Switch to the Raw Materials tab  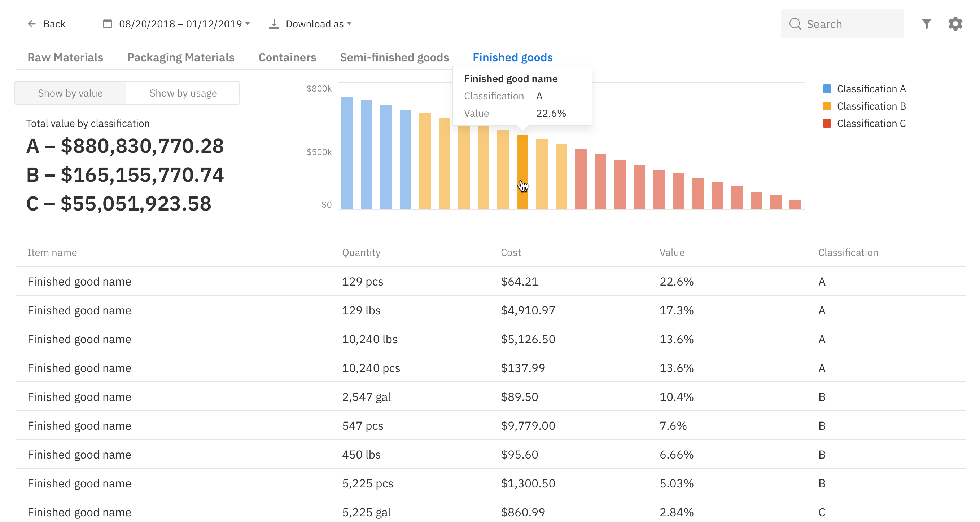pyautogui.click(x=65, y=57)
